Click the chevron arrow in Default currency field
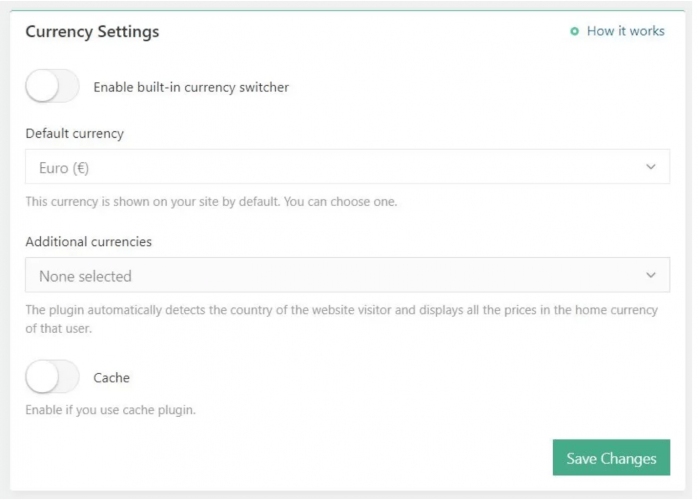This screenshot has width=698, height=500. (651, 167)
